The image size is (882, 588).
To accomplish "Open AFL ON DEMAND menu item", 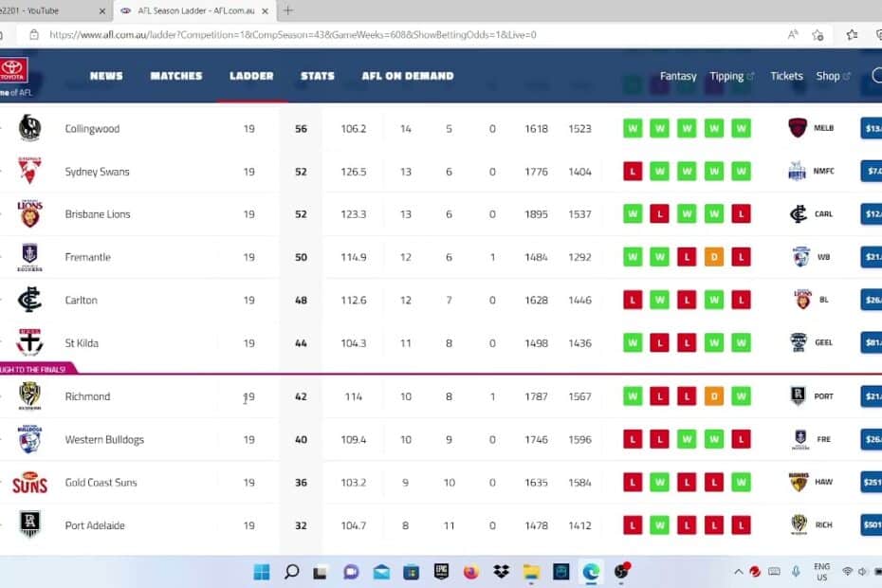I will [408, 76].
